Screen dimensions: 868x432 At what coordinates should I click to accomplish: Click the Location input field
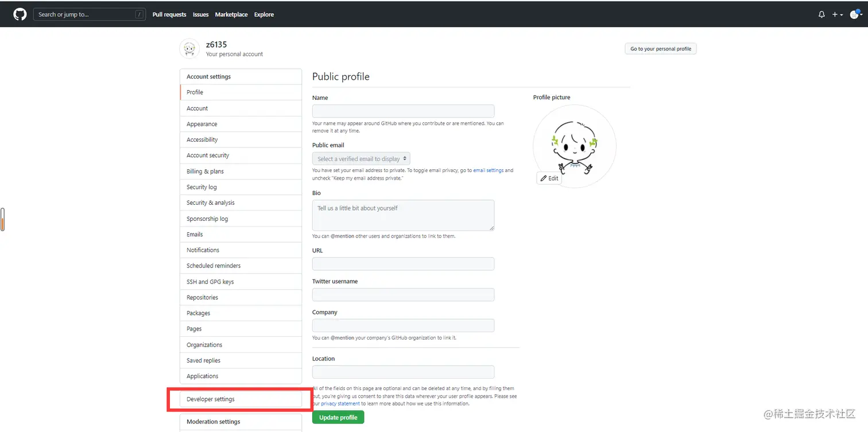403,372
